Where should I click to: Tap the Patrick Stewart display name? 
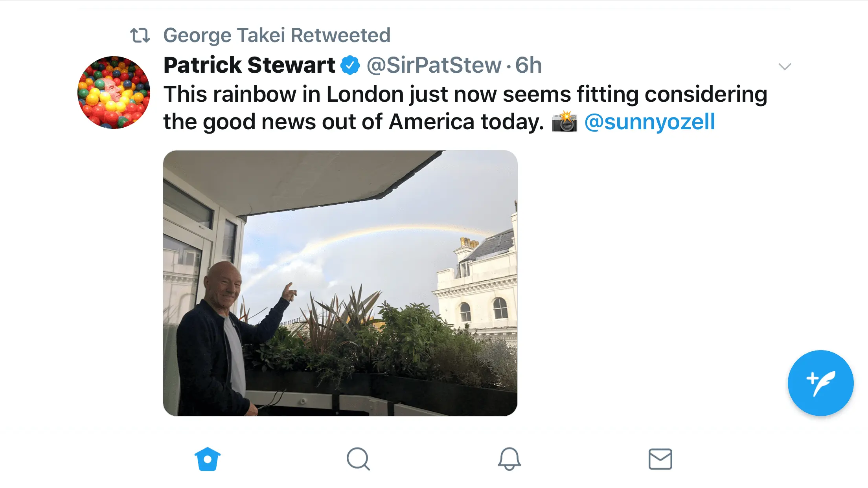point(249,65)
